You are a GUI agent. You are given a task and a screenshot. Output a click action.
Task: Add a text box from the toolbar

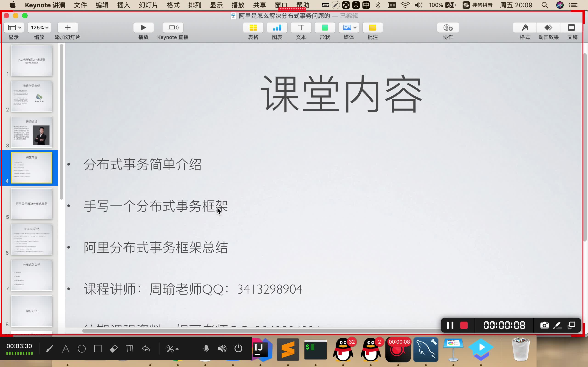(x=301, y=28)
